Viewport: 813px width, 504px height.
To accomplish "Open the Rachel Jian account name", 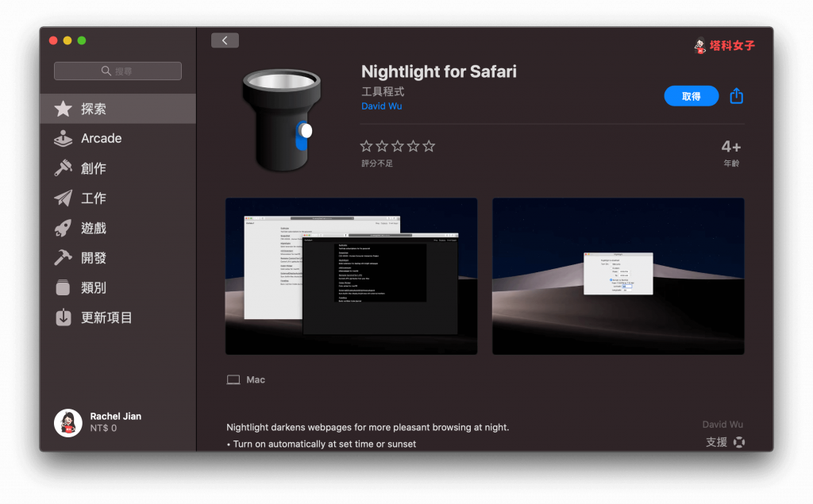I will click(x=116, y=417).
